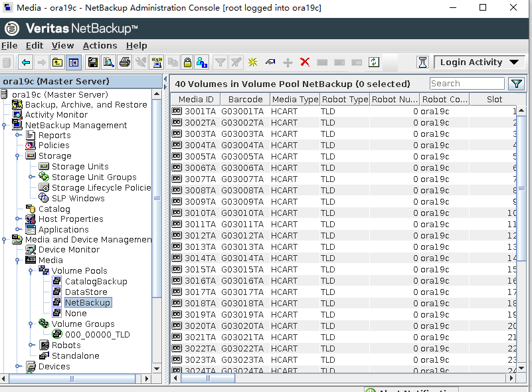Select Standalone in the tree

pyautogui.click(x=75, y=355)
